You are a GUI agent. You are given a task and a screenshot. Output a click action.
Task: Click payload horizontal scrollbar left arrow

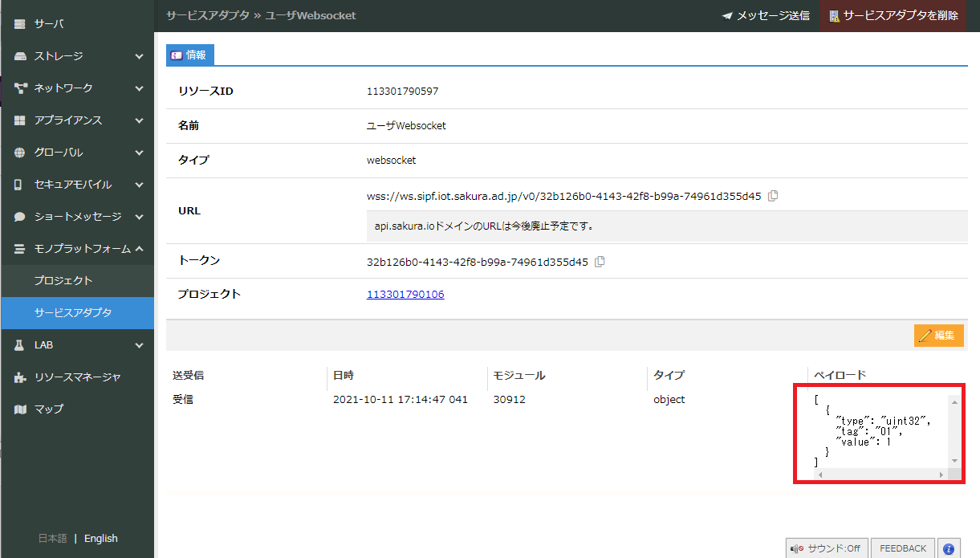click(818, 475)
